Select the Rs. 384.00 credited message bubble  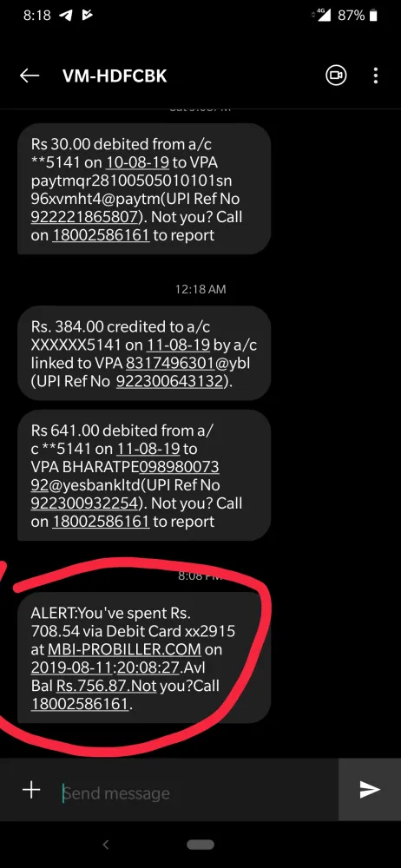pos(144,354)
